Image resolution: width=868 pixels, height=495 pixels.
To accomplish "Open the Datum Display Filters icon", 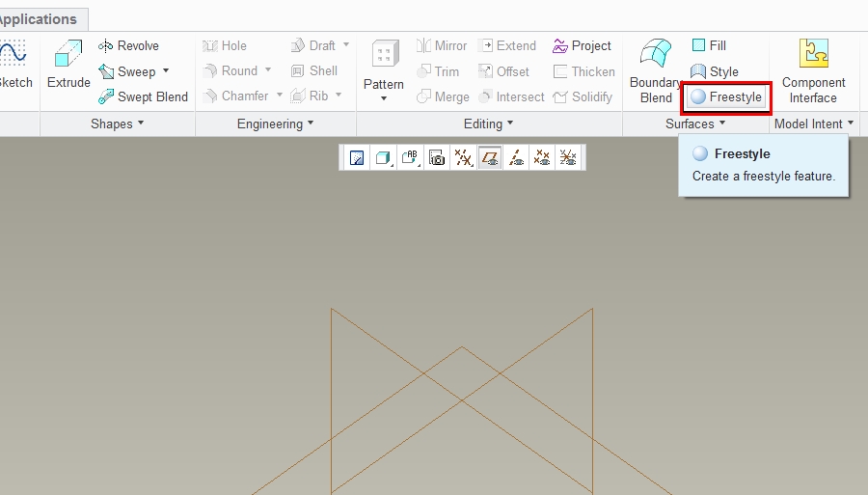I will [x=463, y=158].
